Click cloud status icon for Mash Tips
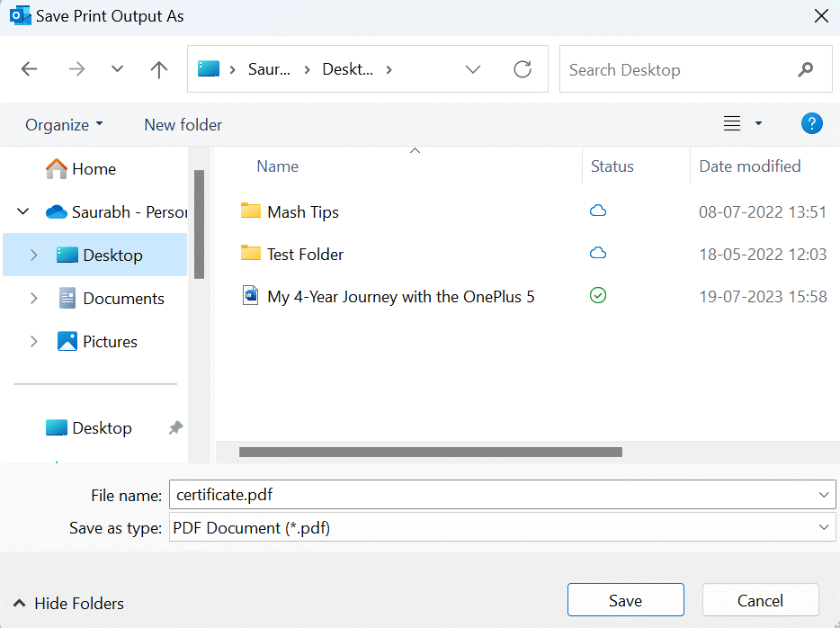The width and height of the screenshot is (840, 628). [598, 211]
